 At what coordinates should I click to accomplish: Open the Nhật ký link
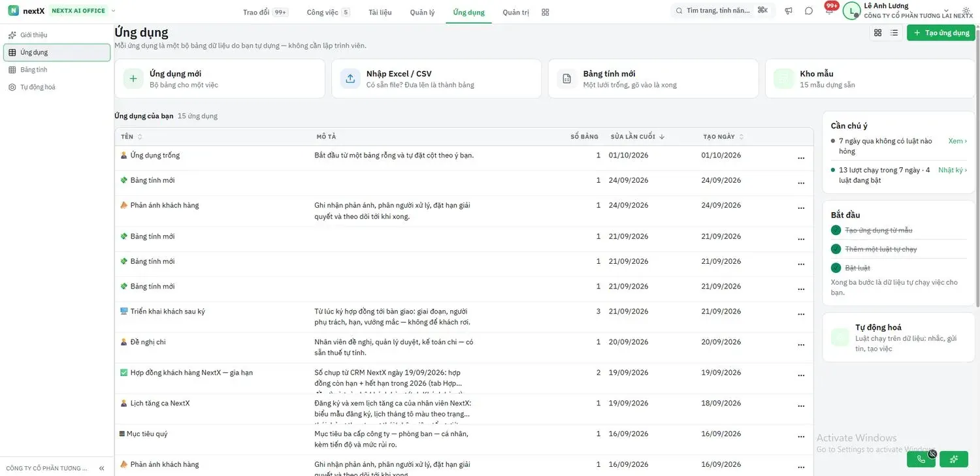pos(953,170)
